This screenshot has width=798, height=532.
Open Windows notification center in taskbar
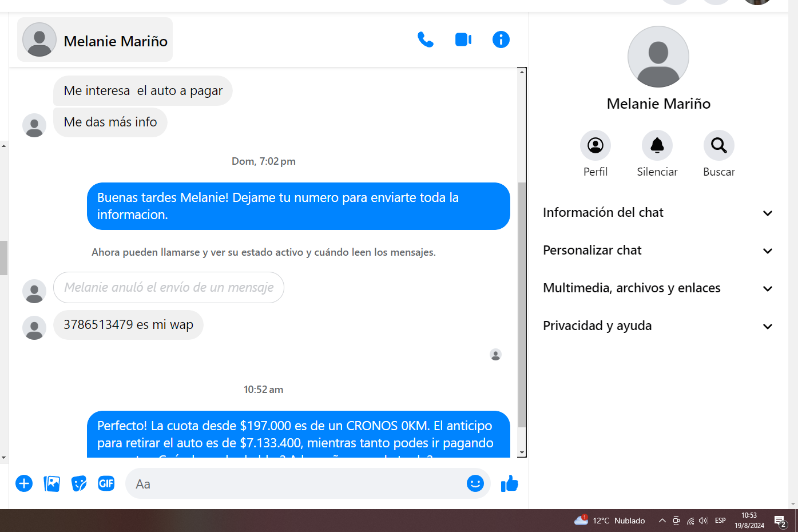pos(780,521)
